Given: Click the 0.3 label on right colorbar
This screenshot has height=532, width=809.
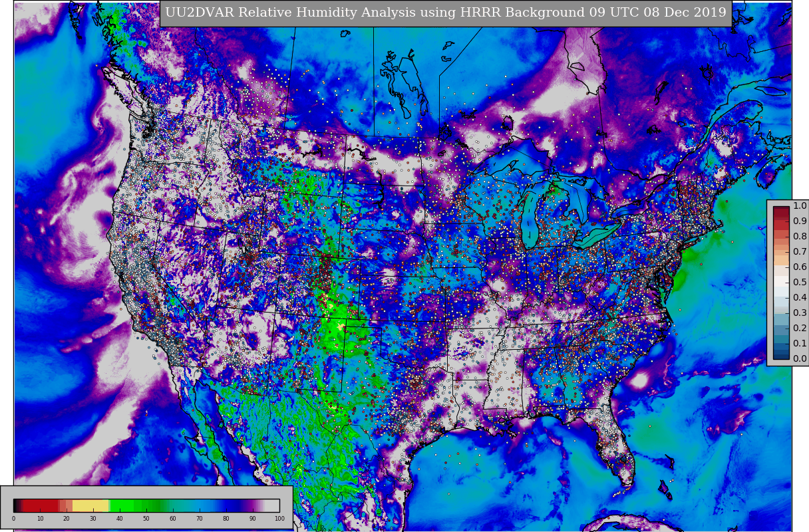Looking at the screenshot, I should (x=800, y=313).
